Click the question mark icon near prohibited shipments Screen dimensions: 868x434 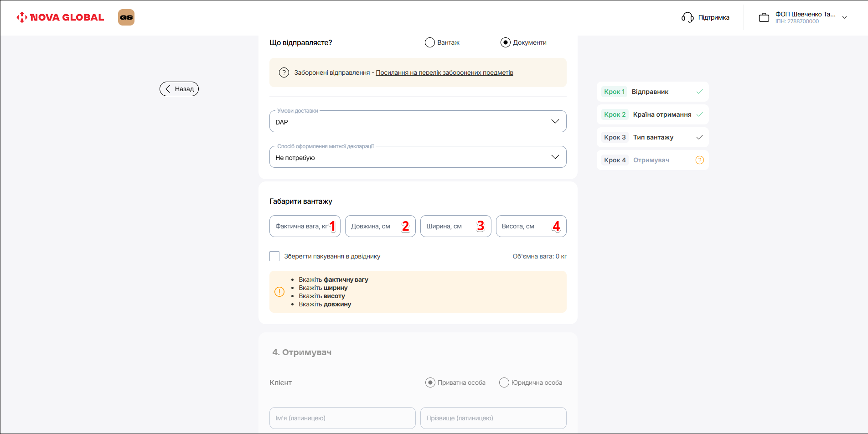pyautogui.click(x=284, y=72)
